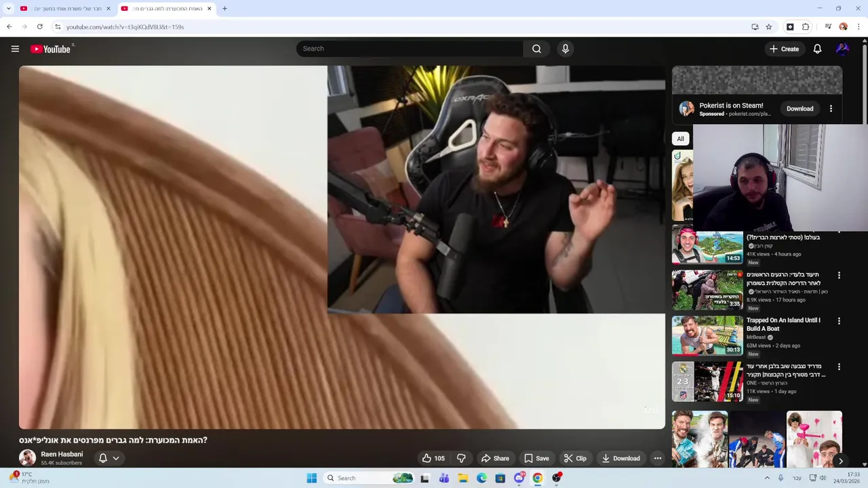This screenshot has width=868, height=488.
Task: Open the 3:35 news video thumbnail
Action: (707, 290)
